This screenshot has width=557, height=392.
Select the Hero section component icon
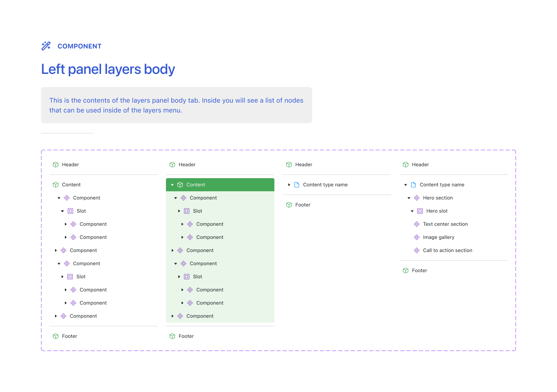pyautogui.click(x=417, y=197)
